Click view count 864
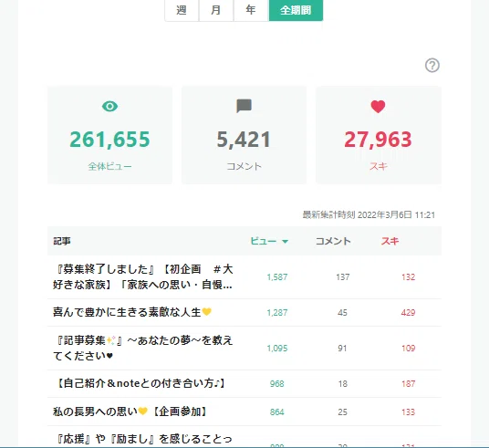489x448 pixels. [277, 412]
